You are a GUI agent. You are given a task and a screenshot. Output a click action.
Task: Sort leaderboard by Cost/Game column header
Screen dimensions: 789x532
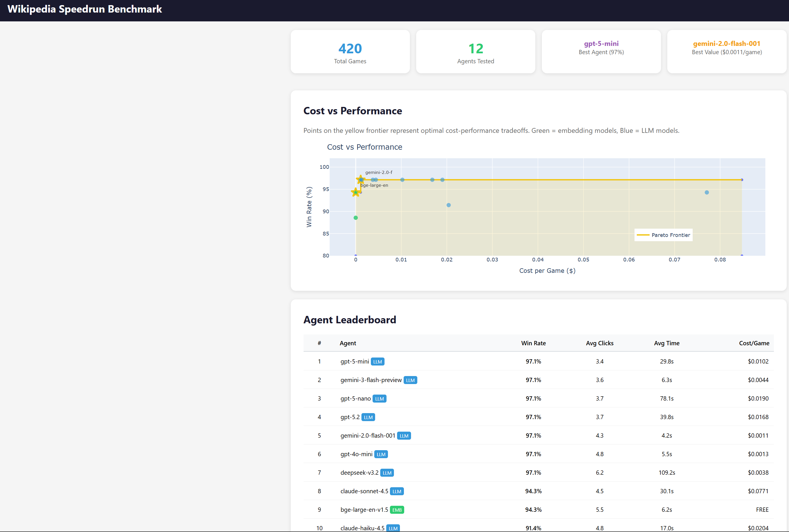pos(754,343)
